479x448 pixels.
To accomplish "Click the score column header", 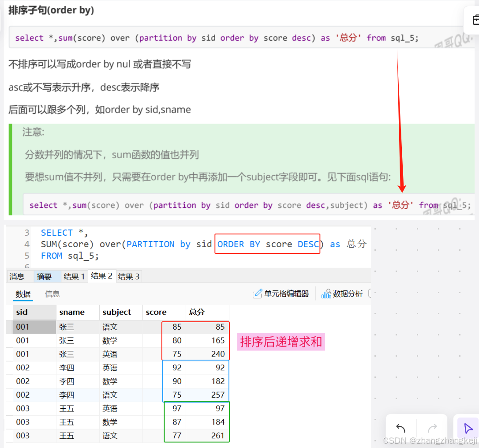I will (164, 312).
